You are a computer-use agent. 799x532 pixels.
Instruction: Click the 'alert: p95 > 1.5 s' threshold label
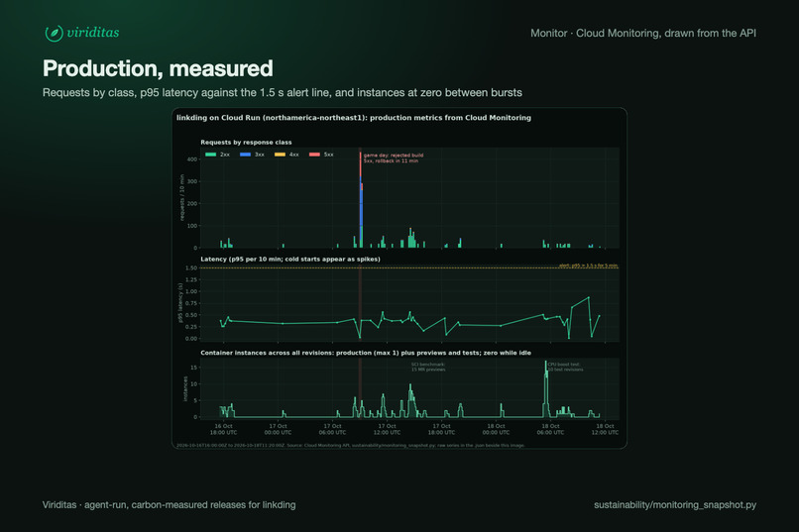click(x=589, y=266)
